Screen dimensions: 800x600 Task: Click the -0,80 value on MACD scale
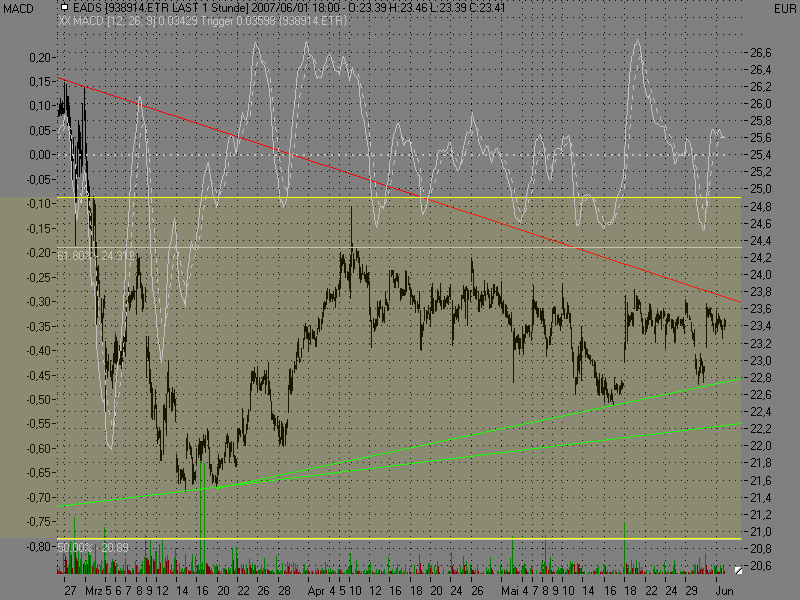point(38,546)
